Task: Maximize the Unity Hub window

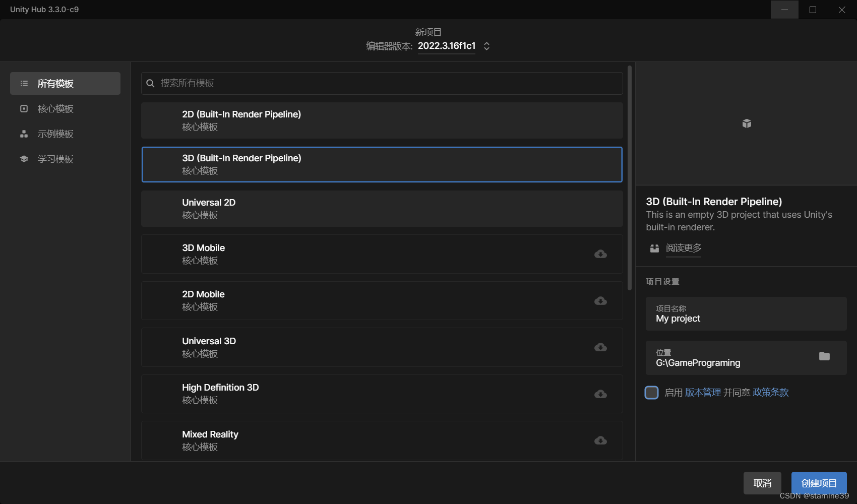Action: pos(813,10)
